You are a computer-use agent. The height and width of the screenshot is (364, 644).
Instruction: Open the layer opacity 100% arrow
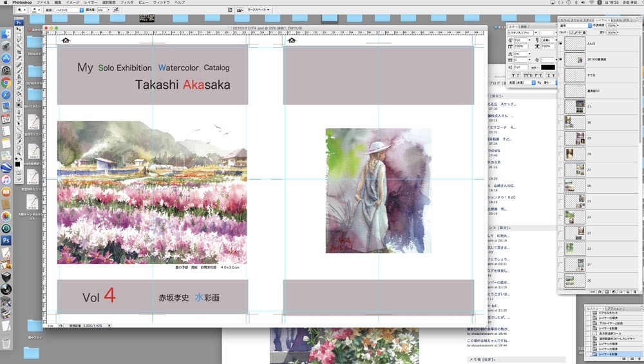coord(618,26)
